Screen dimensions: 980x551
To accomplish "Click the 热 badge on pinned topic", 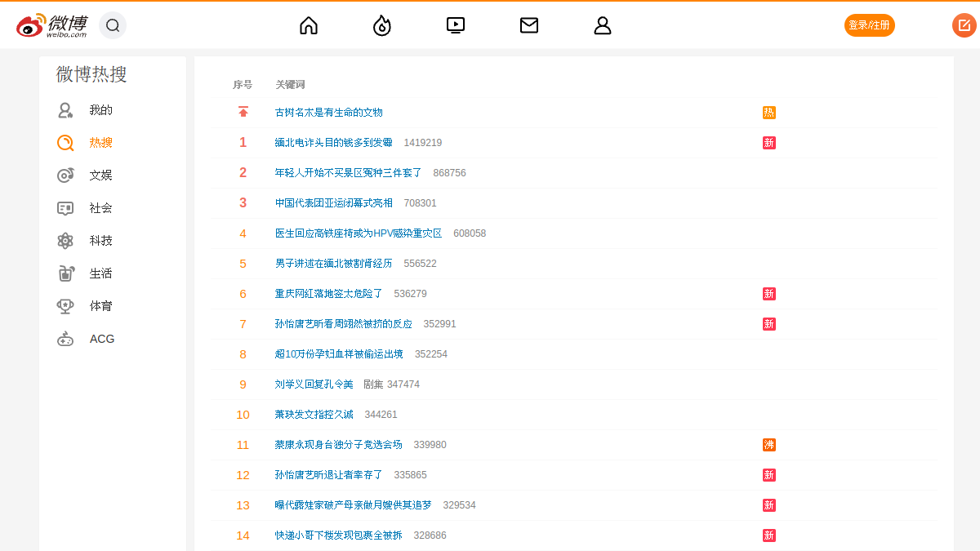I will click(769, 113).
